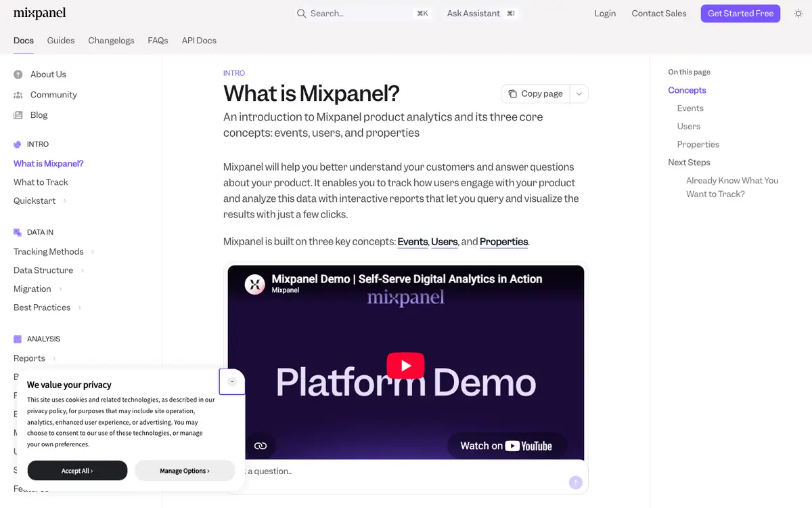Click the Community people icon
The height and width of the screenshot is (508, 812).
18,95
